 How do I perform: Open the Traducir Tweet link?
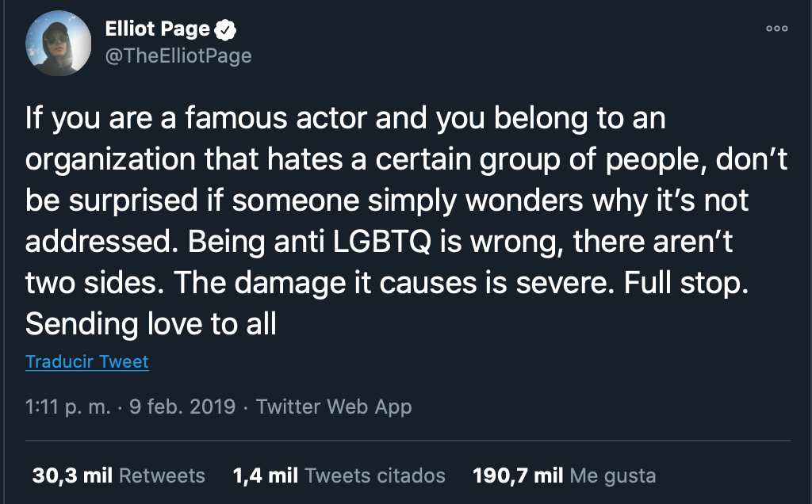tap(87, 361)
